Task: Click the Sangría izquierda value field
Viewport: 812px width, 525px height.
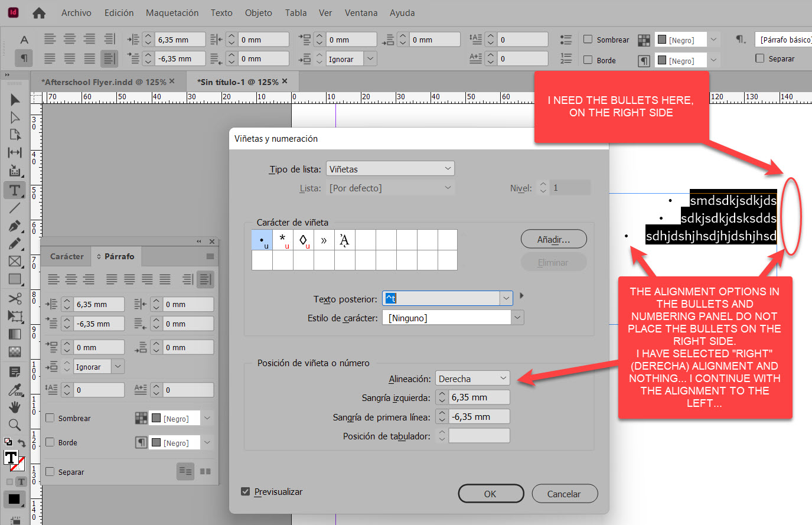Action: 478,397
